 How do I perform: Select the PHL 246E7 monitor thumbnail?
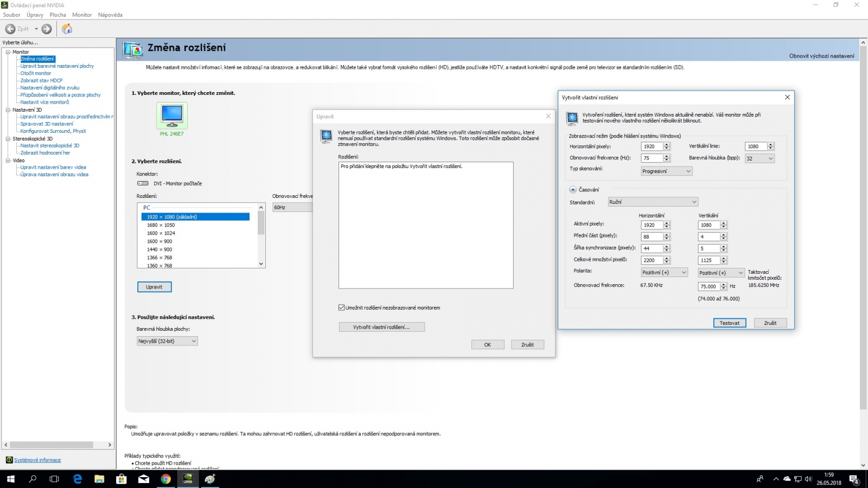click(172, 115)
